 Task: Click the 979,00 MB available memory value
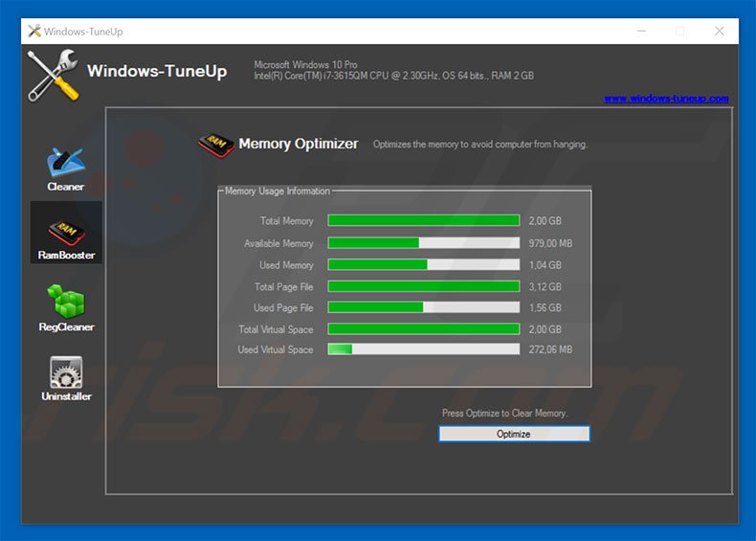pyautogui.click(x=550, y=243)
